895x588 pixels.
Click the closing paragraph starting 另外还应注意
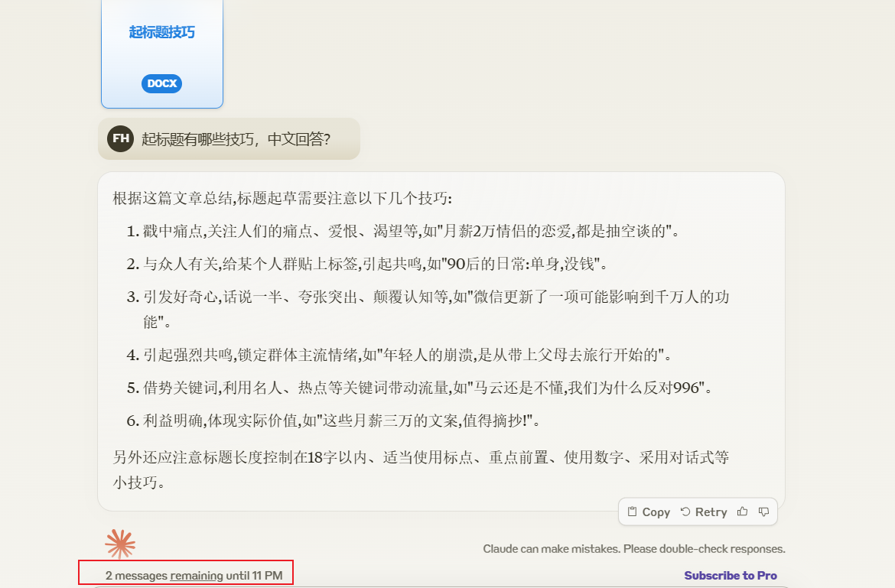click(x=421, y=458)
